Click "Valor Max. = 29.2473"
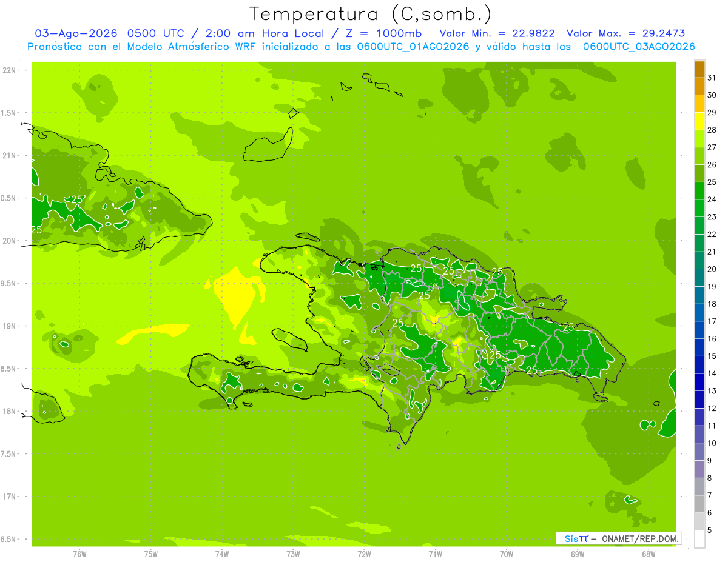728x562 pixels. (625, 33)
